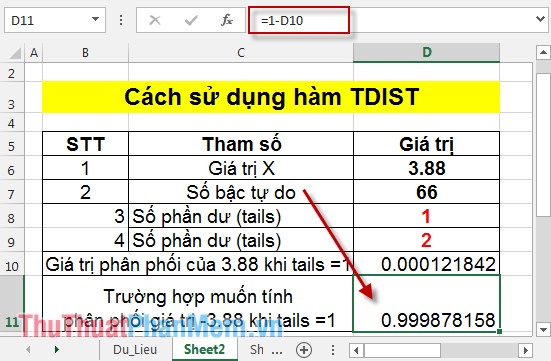Select row 8 header
Screen dimensions: 551x361
click(x=12, y=216)
